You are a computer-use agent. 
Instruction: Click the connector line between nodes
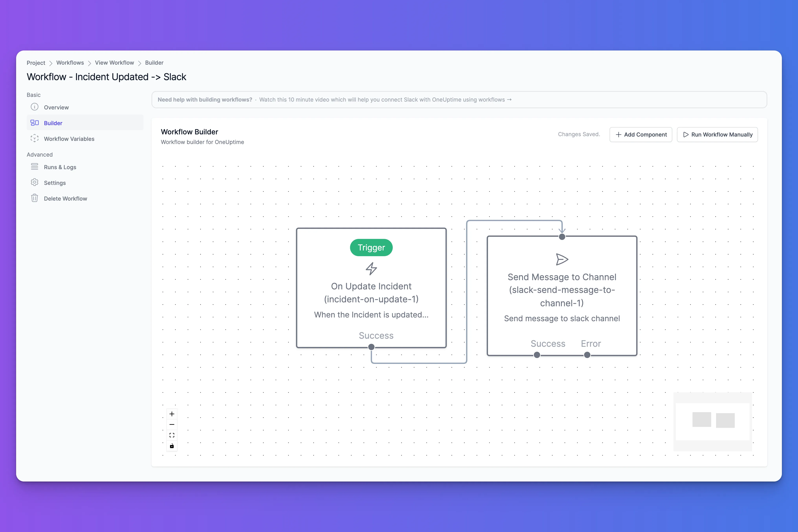coord(467,292)
